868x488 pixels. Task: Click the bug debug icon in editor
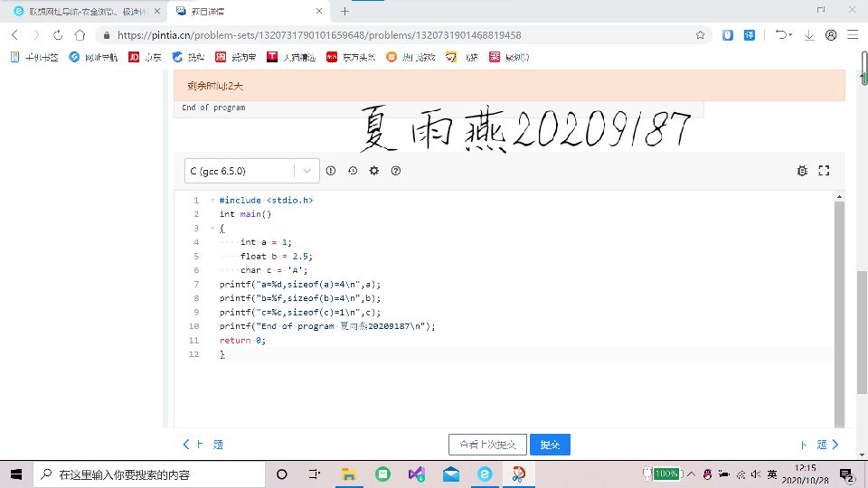(x=802, y=171)
